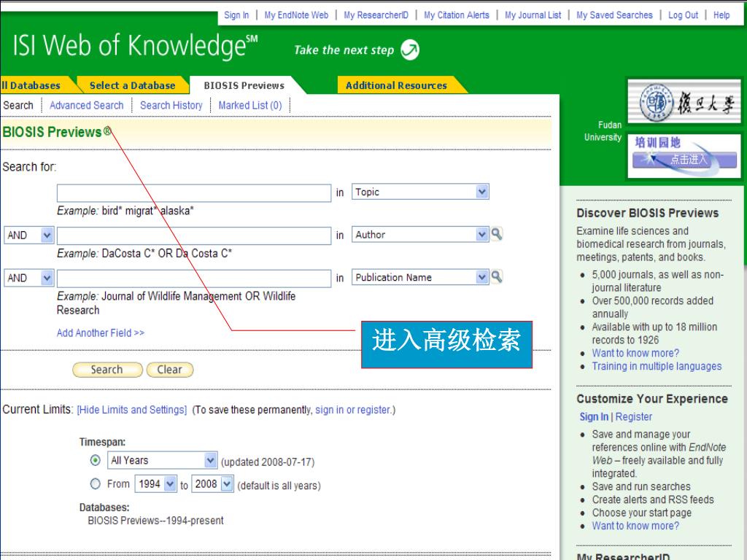
Task: Click the Take the next step arrow icon
Action: (x=410, y=50)
